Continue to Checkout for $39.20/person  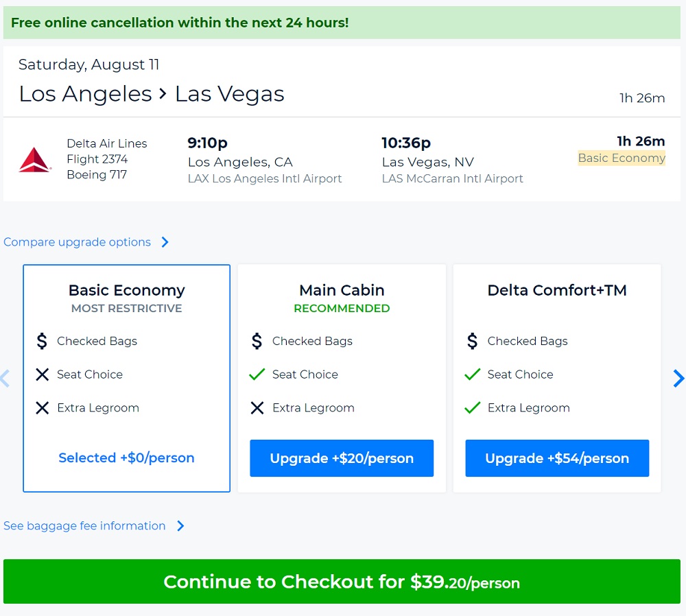point(342,582)
